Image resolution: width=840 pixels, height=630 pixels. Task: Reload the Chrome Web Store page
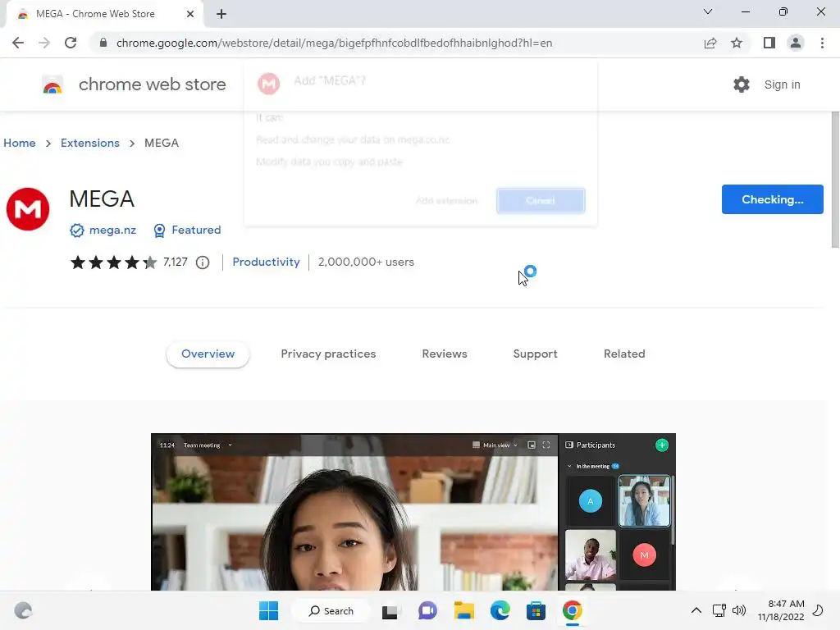tap(71, 43)
